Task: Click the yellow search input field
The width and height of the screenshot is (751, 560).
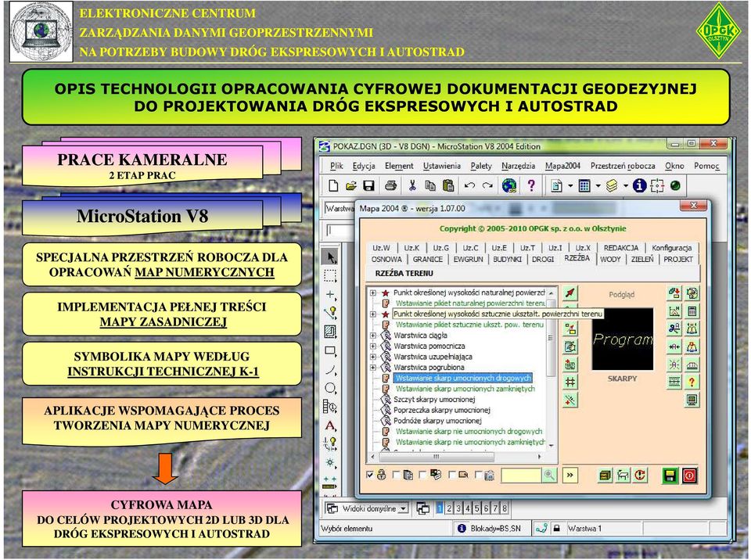Action: click(521, 476)
